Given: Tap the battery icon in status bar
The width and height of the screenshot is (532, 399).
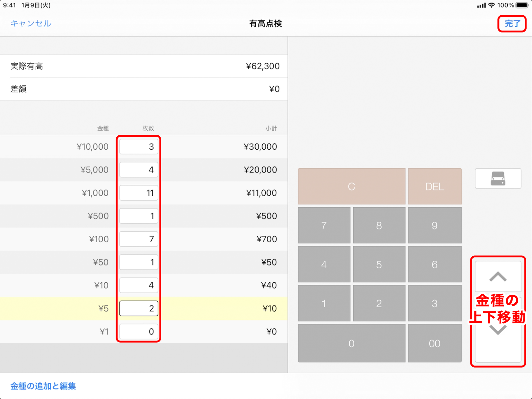Looking at the screenshot, I should 522,5.
